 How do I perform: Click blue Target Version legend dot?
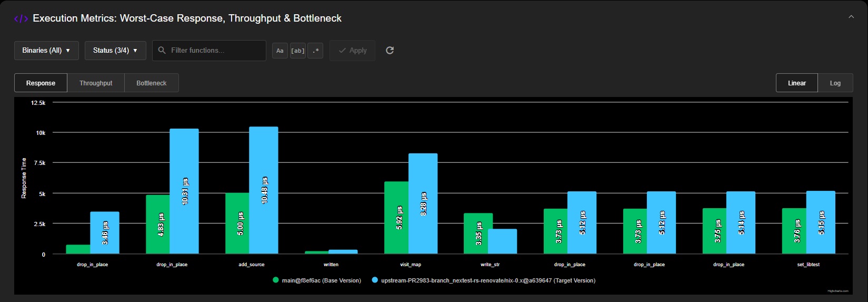375,280
